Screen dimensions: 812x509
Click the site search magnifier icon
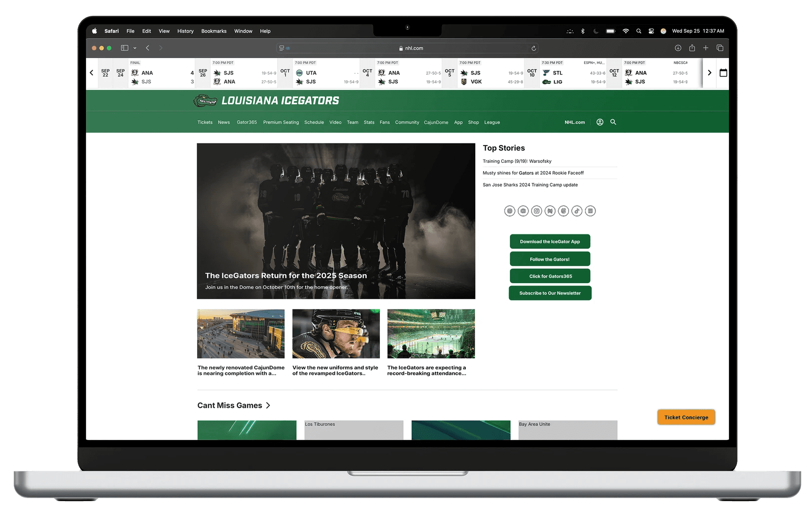[613, 122]
